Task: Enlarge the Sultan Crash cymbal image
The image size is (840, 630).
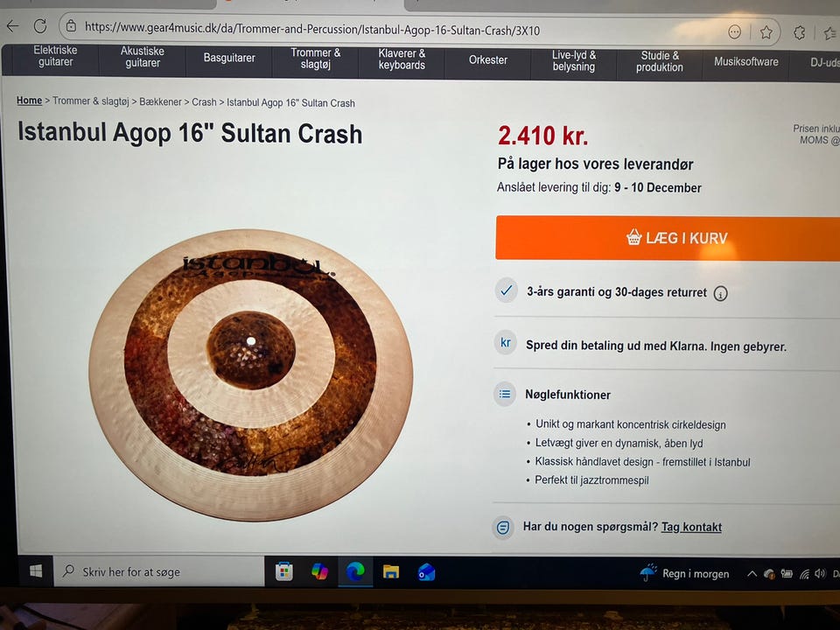Action: [251, 375]
